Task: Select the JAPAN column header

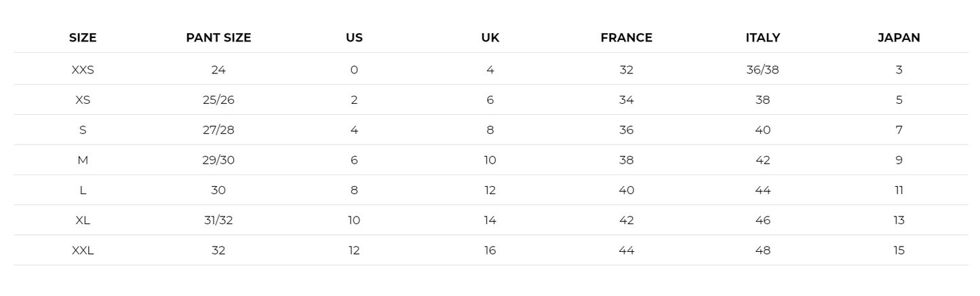Action: click(899, 38)
